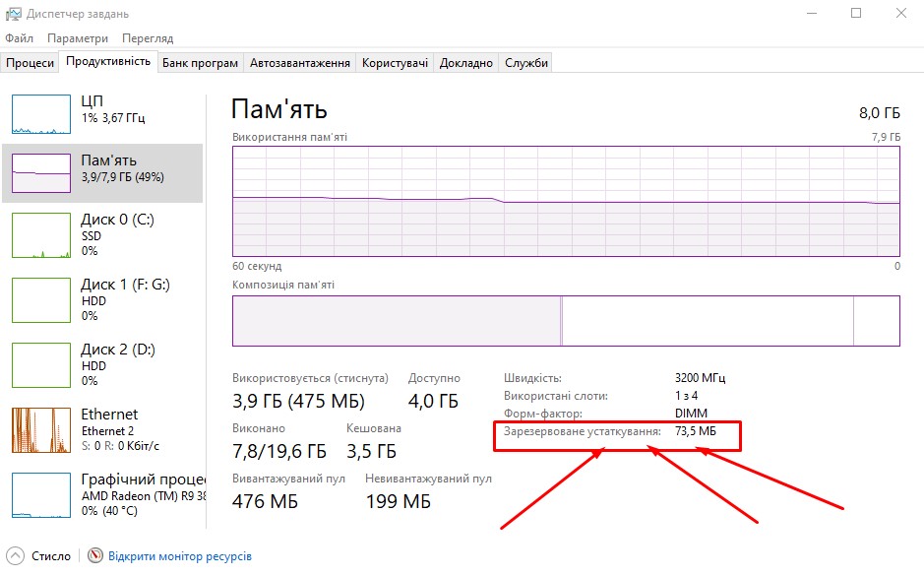The width and height of the screenshot is (924, 576).
Task: Open the Диск 2 (D:) HDD graph
Action: click(41, 364)
